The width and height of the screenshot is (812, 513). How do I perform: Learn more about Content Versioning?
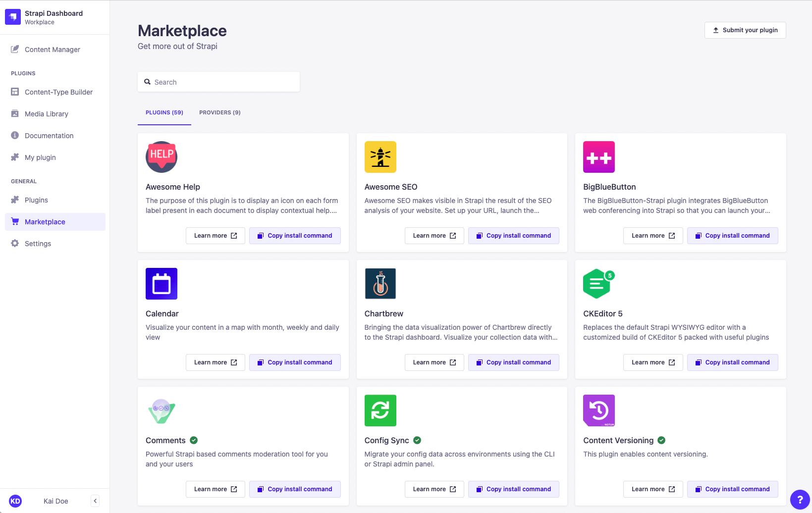click(653, 489)
